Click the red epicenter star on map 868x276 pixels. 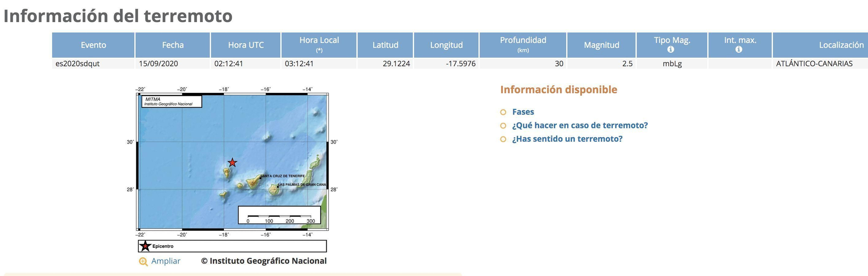point(233,163)
